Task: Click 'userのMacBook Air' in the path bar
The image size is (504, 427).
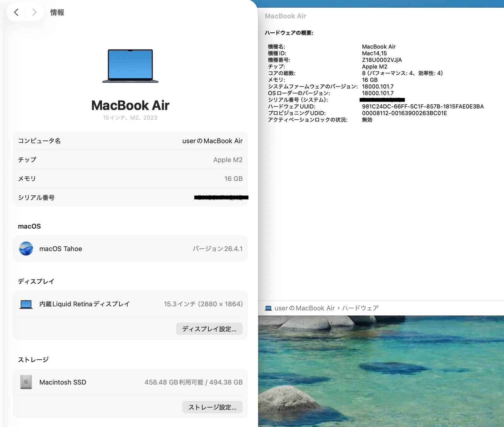Action: (x=304, y=308)
